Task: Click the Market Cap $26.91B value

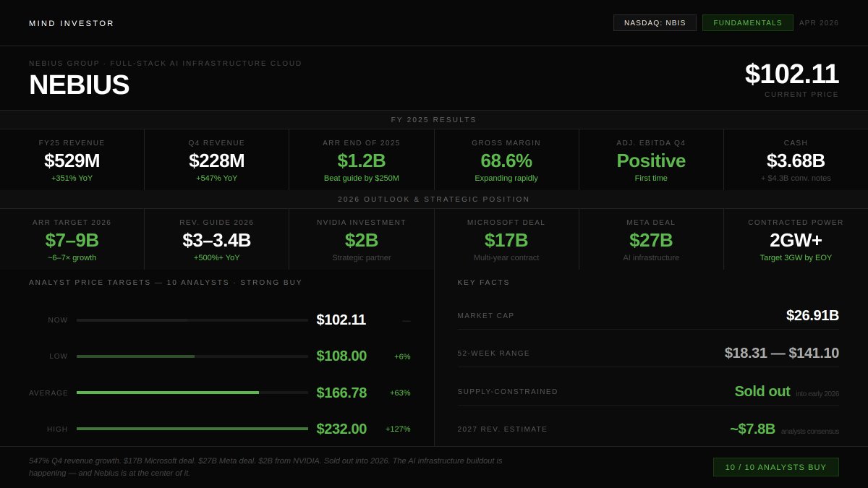Action: (812, 315)
